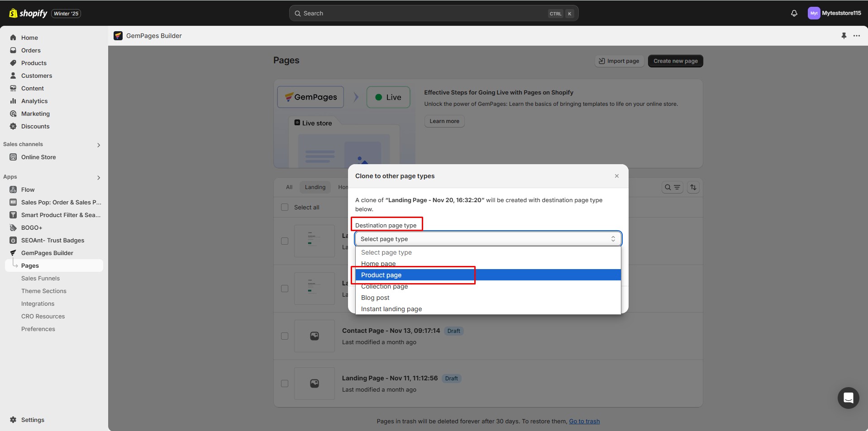Switch to the Landing tab
This screenshot has height=431, width=868.
[315, 187]
